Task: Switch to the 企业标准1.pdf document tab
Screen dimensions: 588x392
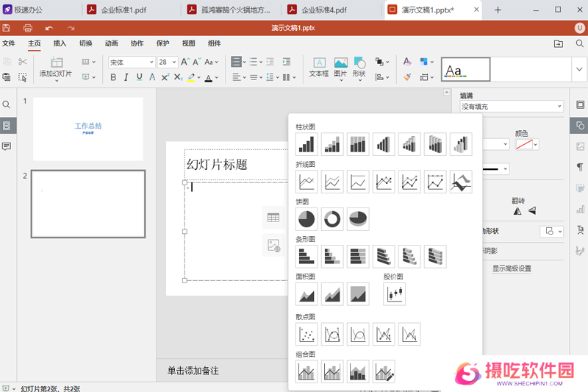Action: [123, 10]
